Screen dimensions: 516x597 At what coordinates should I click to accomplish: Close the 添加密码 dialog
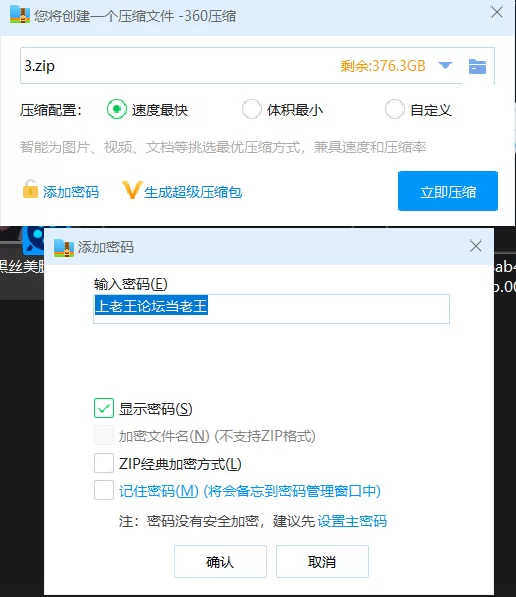click(x=476, y=246)
